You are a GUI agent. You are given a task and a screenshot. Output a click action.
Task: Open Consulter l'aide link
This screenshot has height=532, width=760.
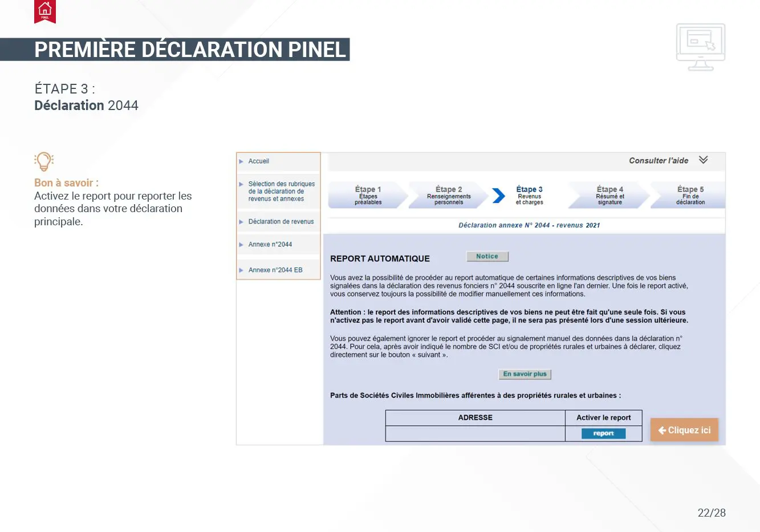(659, 161)
